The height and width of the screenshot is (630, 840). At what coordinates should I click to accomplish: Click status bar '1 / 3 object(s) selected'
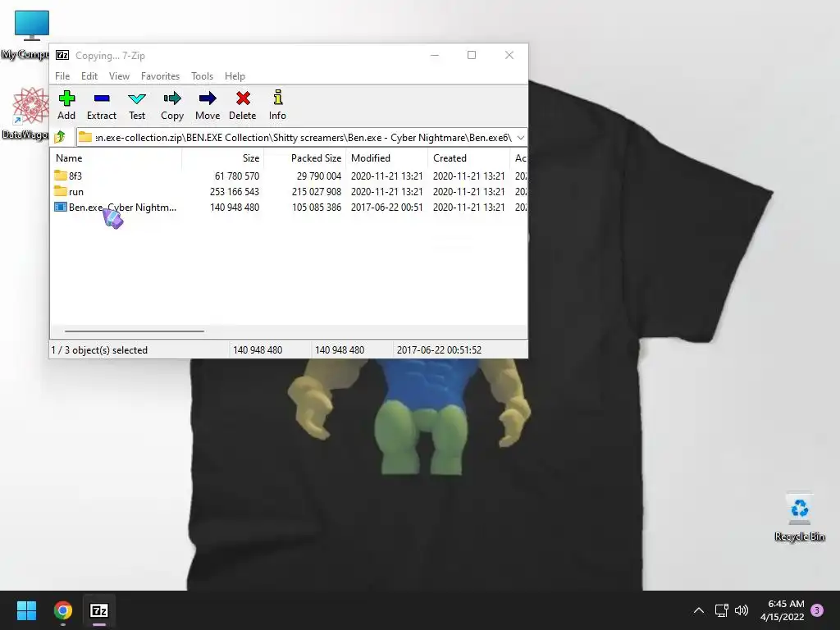99,349
